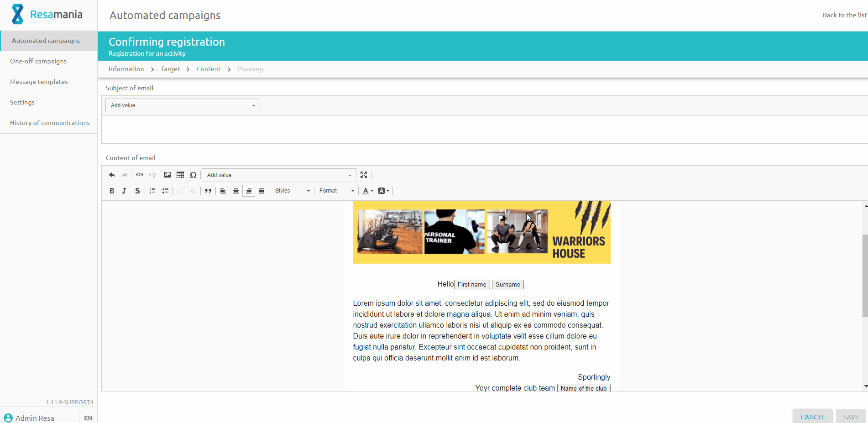Open the Styles dropdown

pos(292,191)
